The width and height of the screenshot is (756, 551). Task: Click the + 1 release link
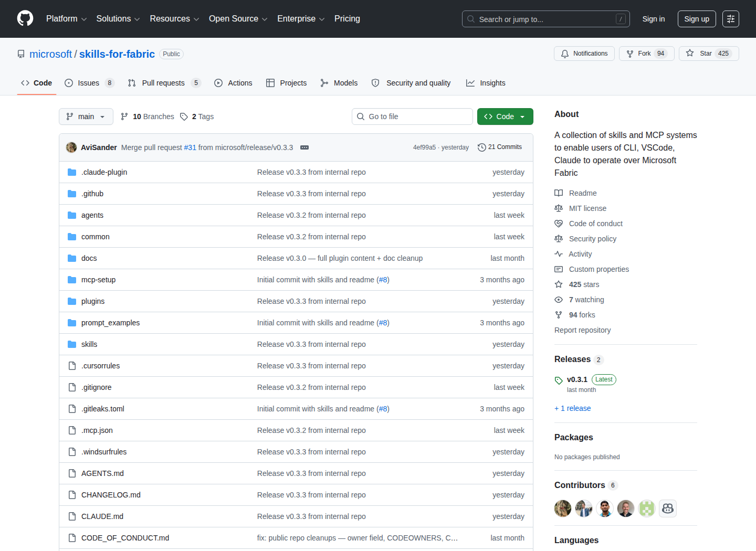573,408
